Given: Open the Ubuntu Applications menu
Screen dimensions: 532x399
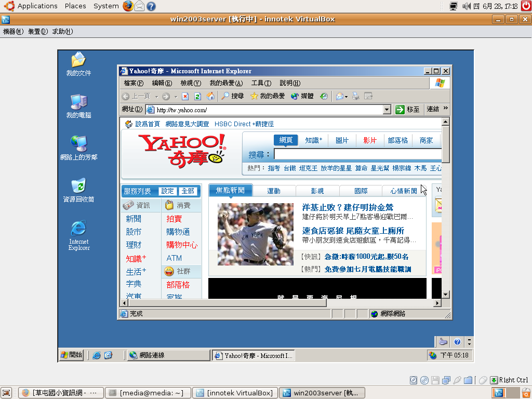Looking at the screenshot, I should point(37,6).
